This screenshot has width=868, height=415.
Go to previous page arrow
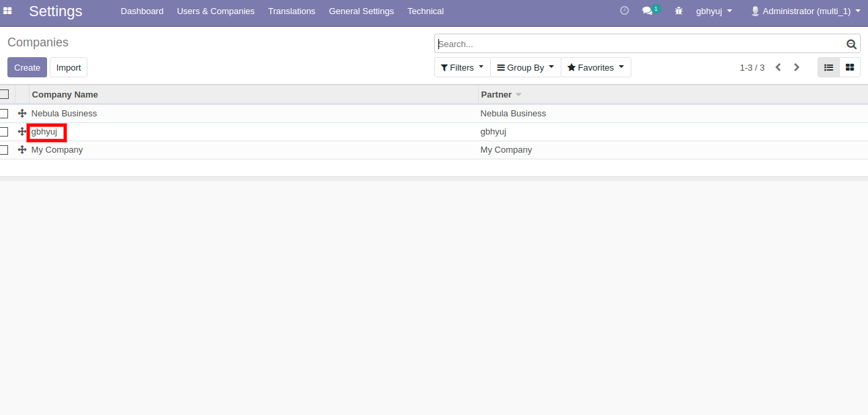tap(778, 67)
